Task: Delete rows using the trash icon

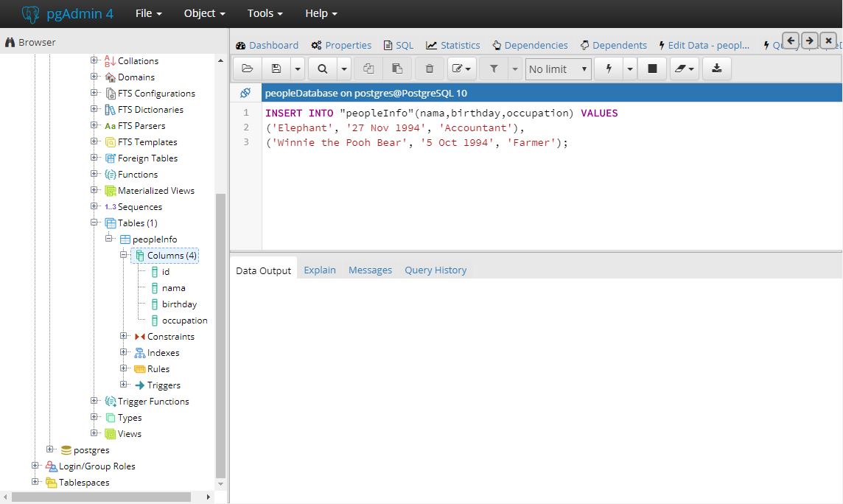Action: pos(428,68)
